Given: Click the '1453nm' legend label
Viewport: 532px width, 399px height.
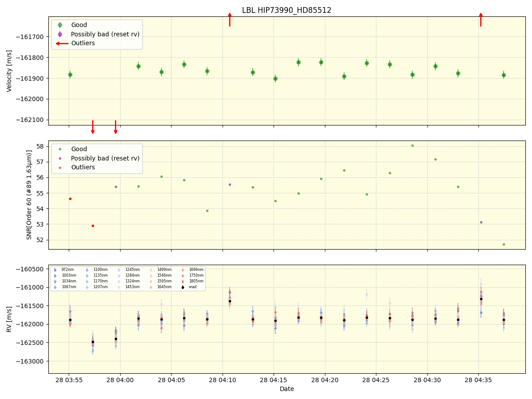Looking at the screenshot, I should (133, 287).
